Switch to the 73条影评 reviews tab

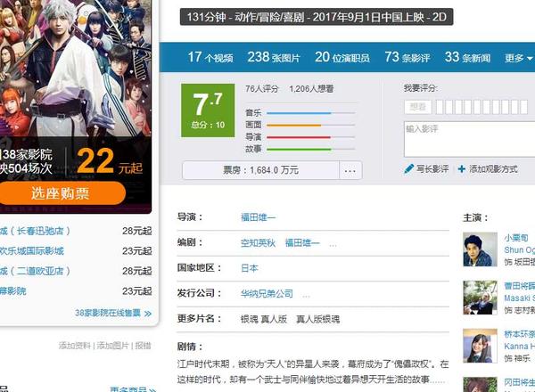pyautogui.click(x=407, y=57)
